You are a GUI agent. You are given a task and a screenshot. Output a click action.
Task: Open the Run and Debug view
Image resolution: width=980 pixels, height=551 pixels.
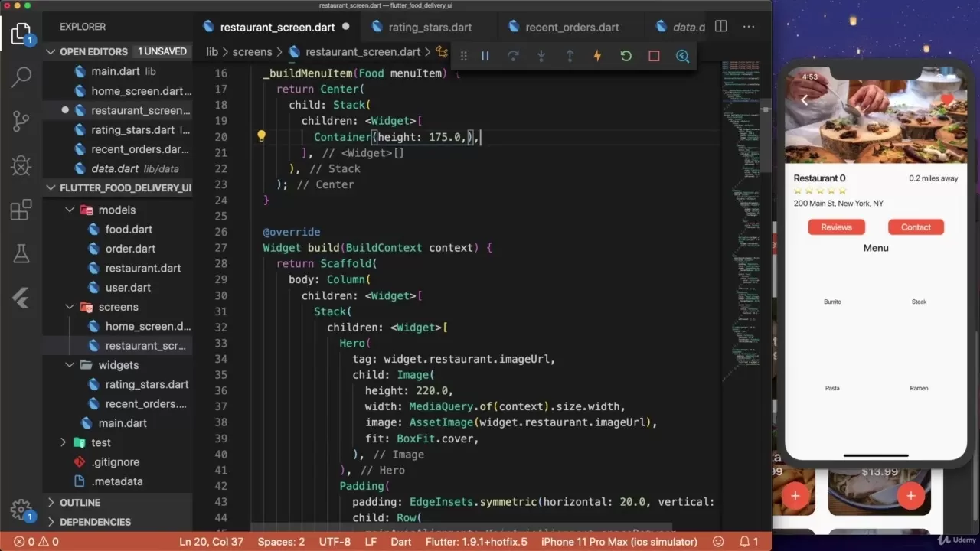[x=21, y=165]
